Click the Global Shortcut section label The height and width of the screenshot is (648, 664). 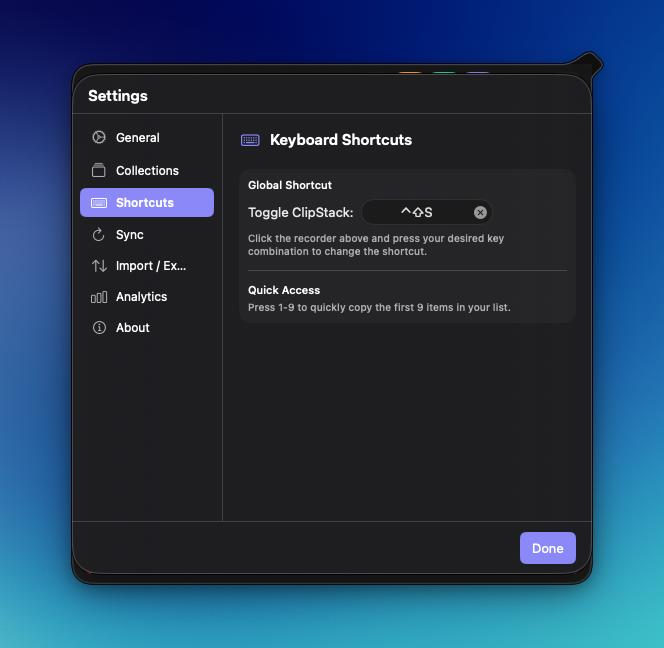pyautogui.click(x=290, y=185)
